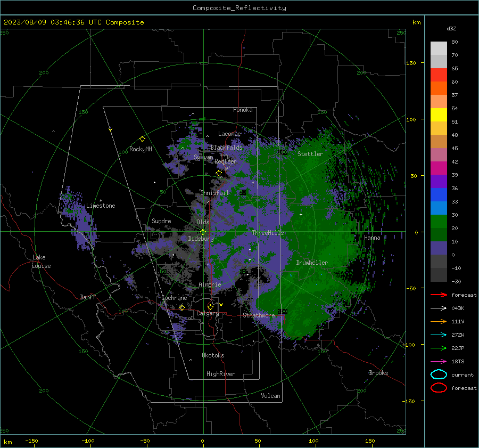Click the Airdrie city label

[210, 284]
